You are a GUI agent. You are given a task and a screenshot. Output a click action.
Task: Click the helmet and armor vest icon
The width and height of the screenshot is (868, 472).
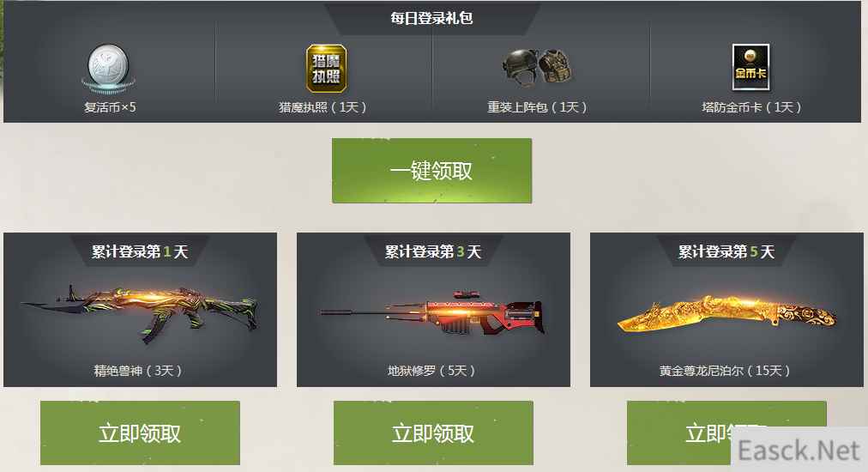pyautogui.click(x=538, y=67)
